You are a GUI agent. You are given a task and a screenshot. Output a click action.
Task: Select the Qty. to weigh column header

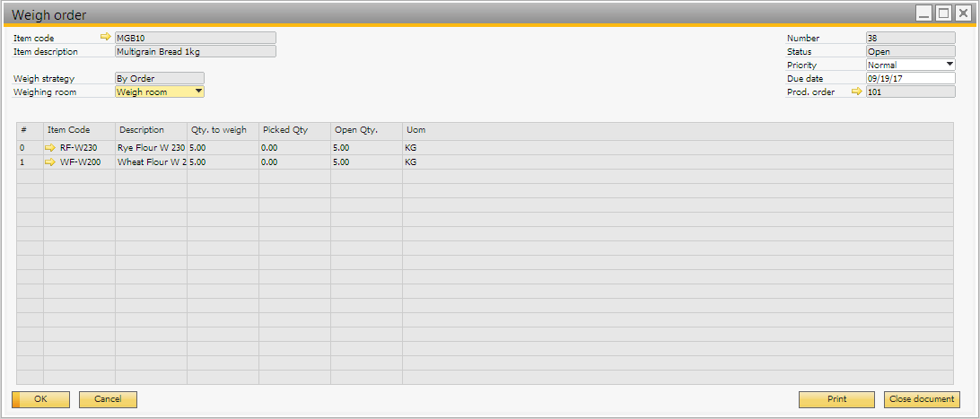223,130
